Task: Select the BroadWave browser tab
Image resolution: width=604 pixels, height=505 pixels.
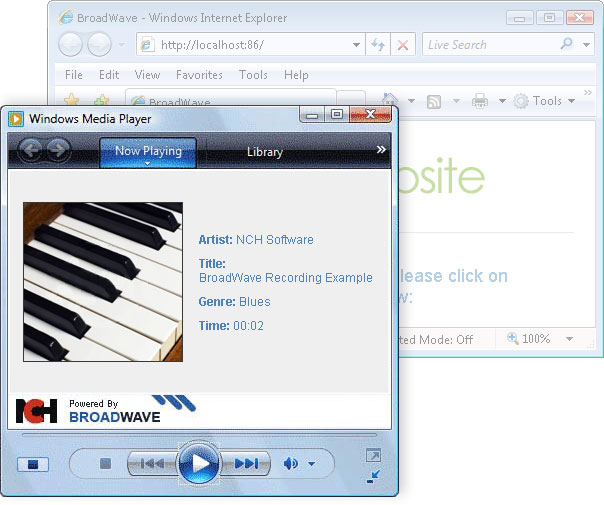Action: (x=231, y=98)
